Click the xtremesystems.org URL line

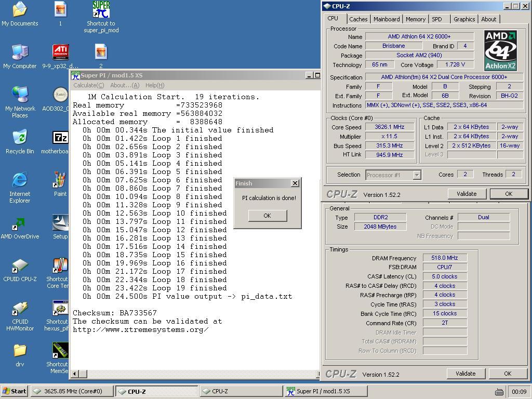click(x=140, y=329)
